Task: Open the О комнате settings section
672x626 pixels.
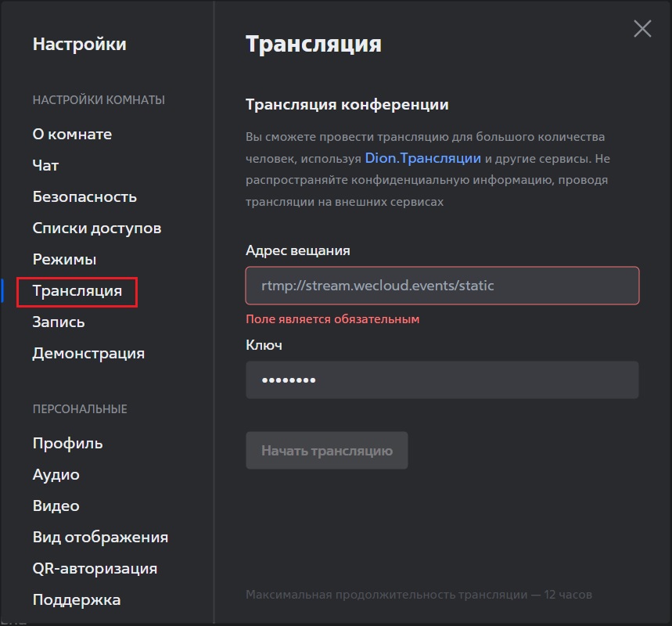Action: [x=72, y=135]
